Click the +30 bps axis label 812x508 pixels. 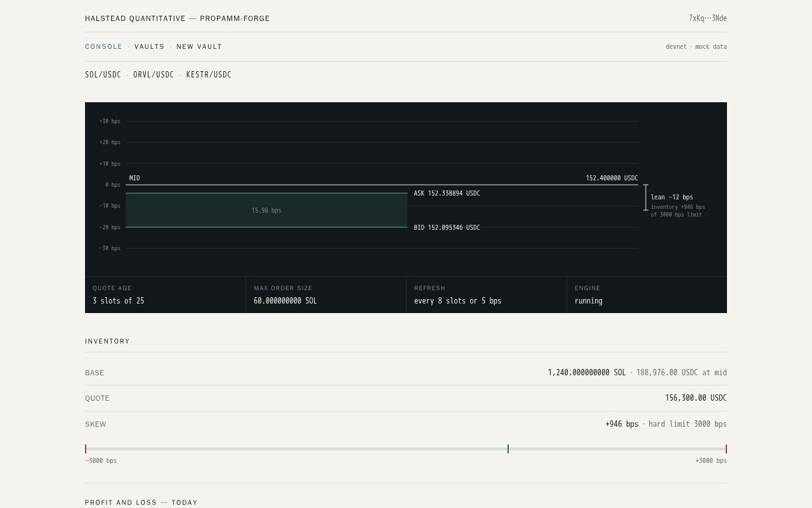pos(110,121)
